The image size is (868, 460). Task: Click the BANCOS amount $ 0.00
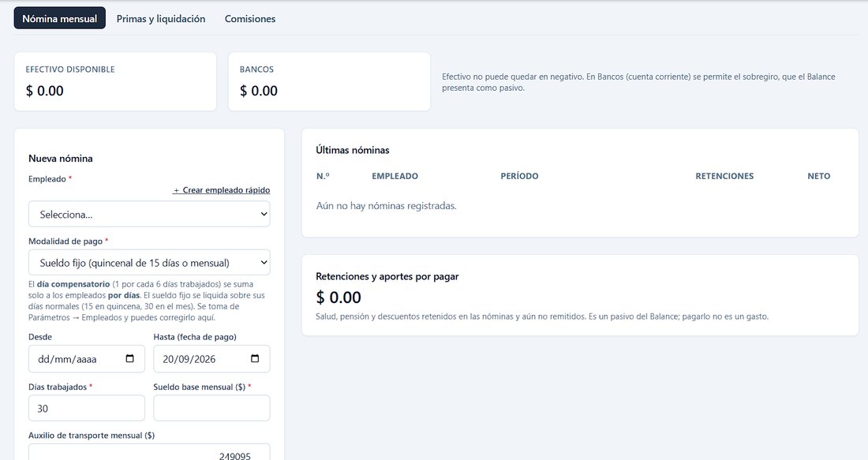259,91
